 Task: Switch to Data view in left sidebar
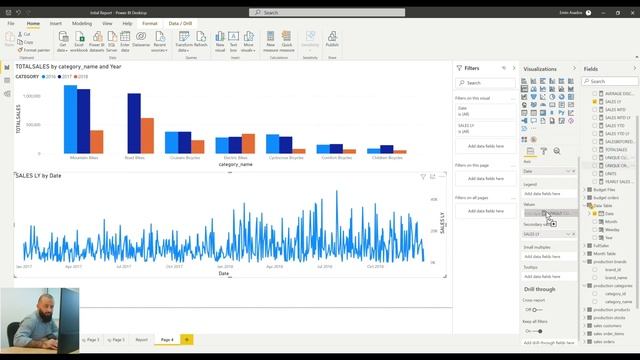[x=7, y=80]
